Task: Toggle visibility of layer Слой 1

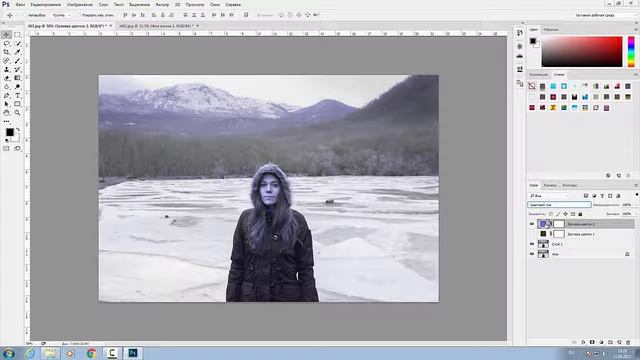Action: 532,244
